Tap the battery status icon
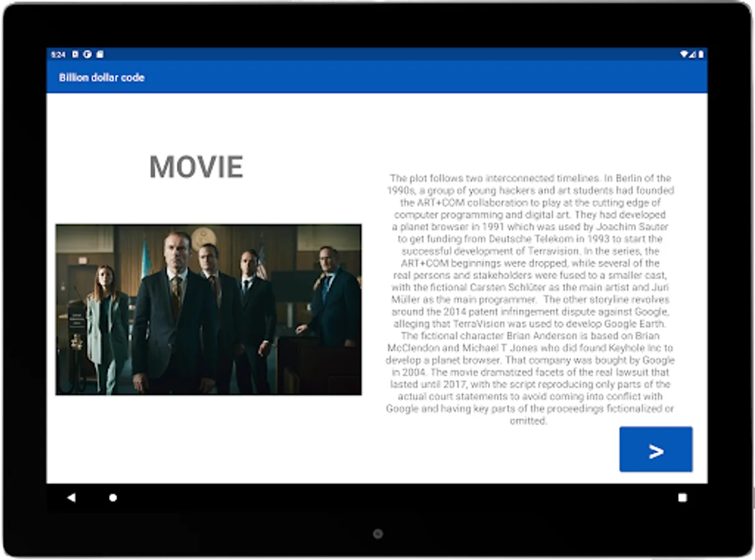 click(x=701, y=55)
